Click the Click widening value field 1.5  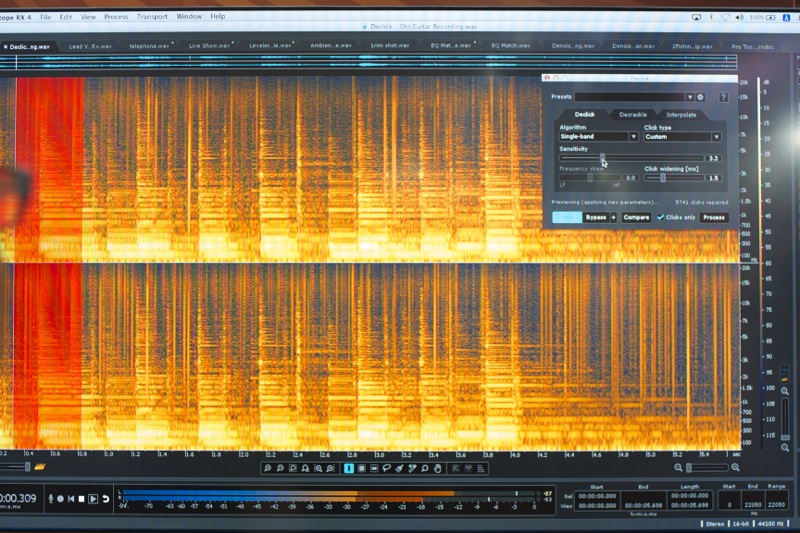pos(713,178)
